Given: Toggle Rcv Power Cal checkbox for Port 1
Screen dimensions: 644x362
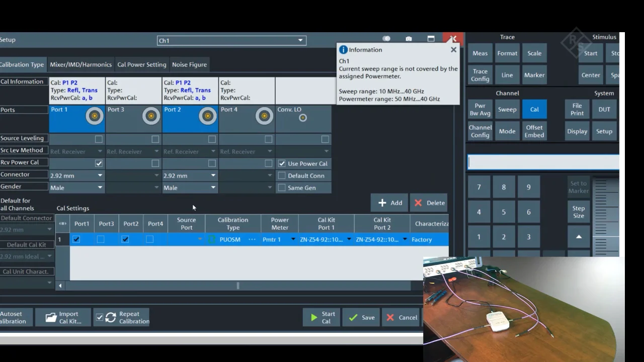Looking at the screenshot, I should point(99,163).
